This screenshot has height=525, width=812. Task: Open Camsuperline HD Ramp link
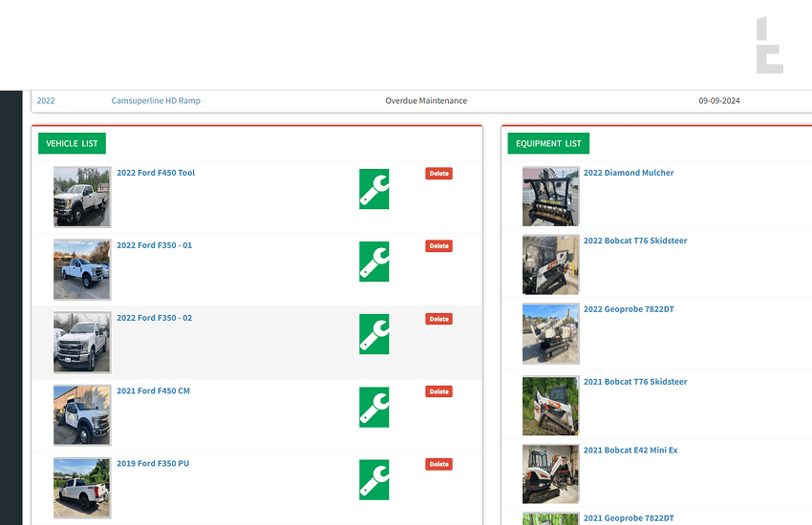click(156, 101)
